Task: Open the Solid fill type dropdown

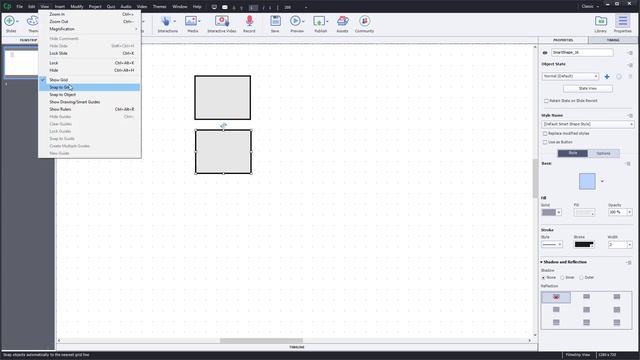Action: 559,212
